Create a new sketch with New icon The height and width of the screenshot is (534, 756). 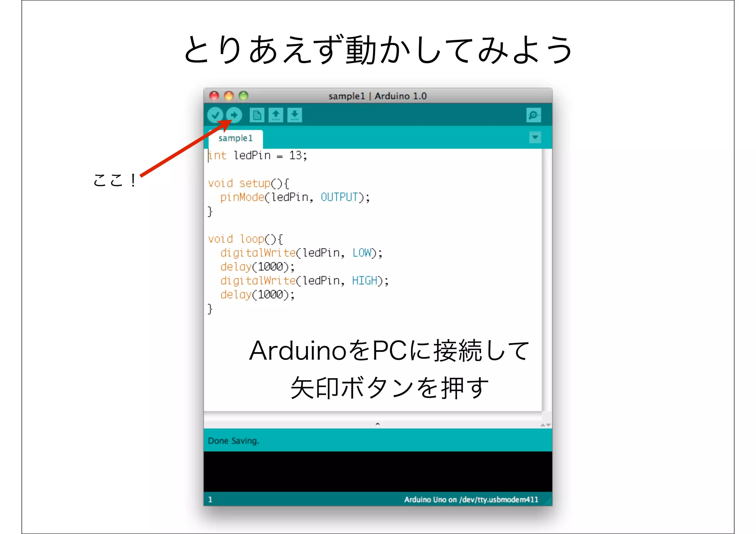pyautogui.click(x=257, y=115)
